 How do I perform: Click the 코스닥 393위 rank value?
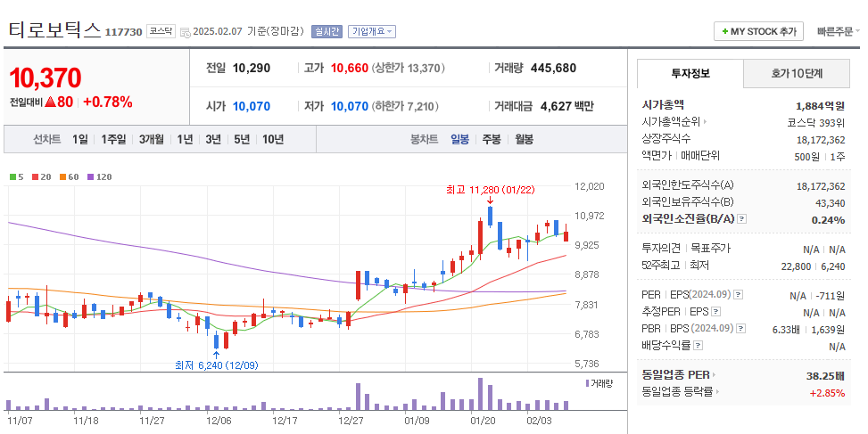(816, 122)
